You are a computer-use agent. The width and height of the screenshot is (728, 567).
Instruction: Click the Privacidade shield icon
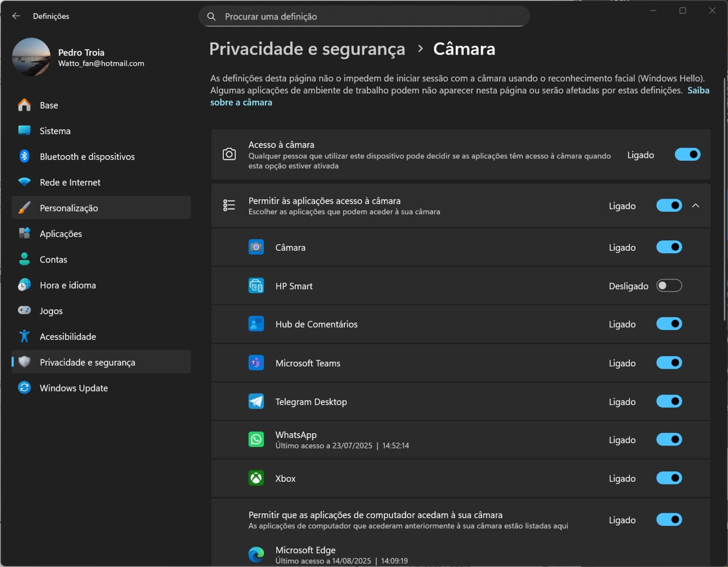click(x=25, y=362)
